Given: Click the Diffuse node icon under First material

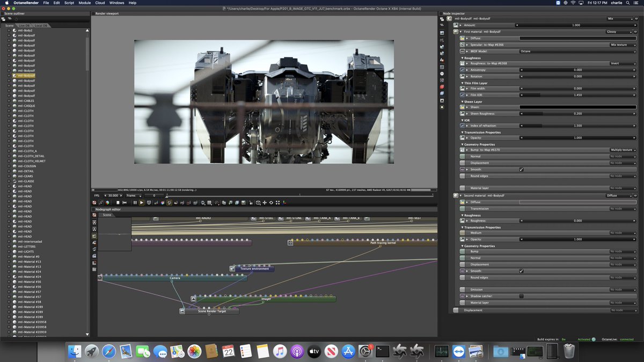Looking at the screenshot, I should pos(461,38).
